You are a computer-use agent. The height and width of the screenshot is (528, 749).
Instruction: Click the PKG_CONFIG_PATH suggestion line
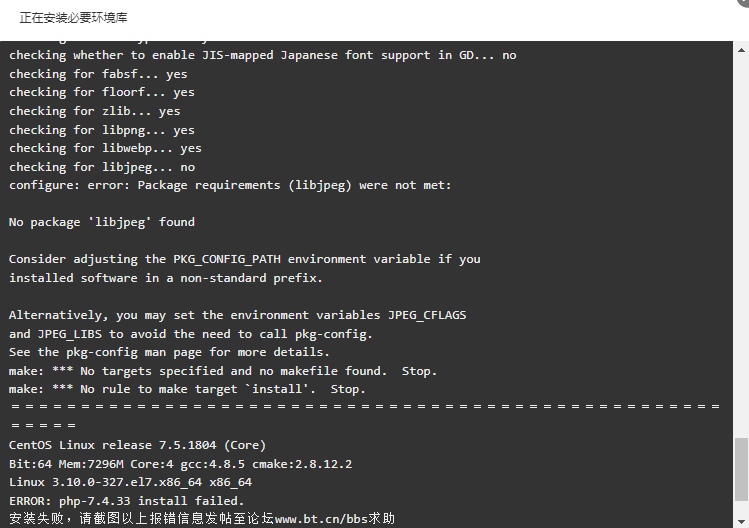pyautogui.click(x=245, y=259)
